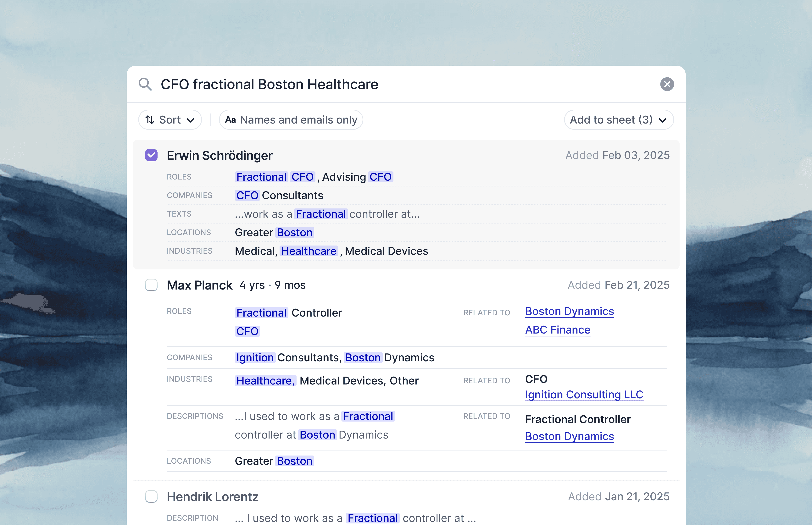This screenshot has width=812, height=525.
Task: Open the Hendrik Lorentz result name
Action: [x=213, y=497]
